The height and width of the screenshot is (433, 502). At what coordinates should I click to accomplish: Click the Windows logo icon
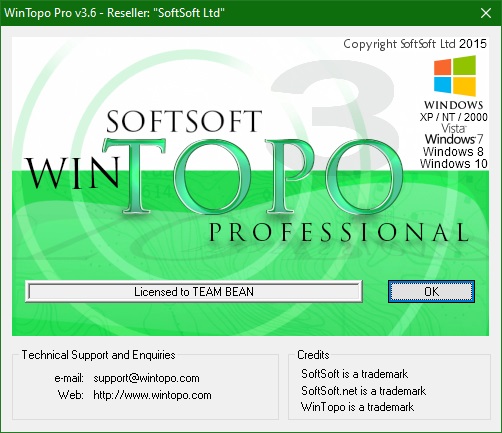pos(455,76)
